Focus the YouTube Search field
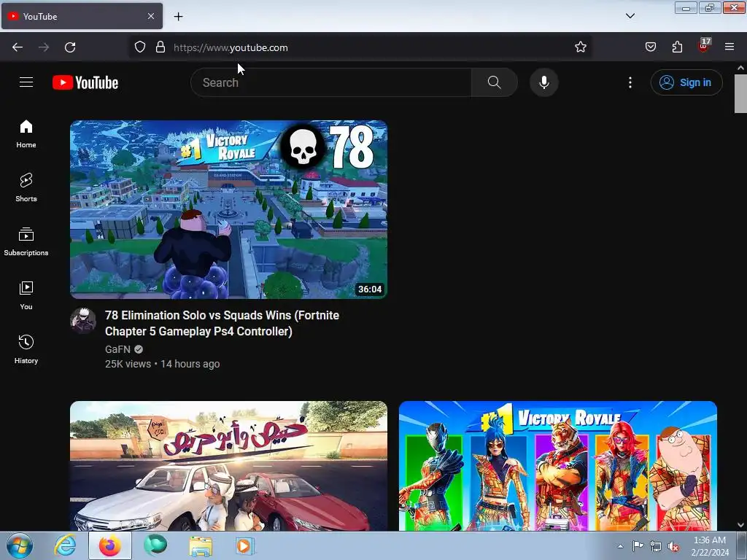The width and height of the screenshot is (747, 560). 331,82
